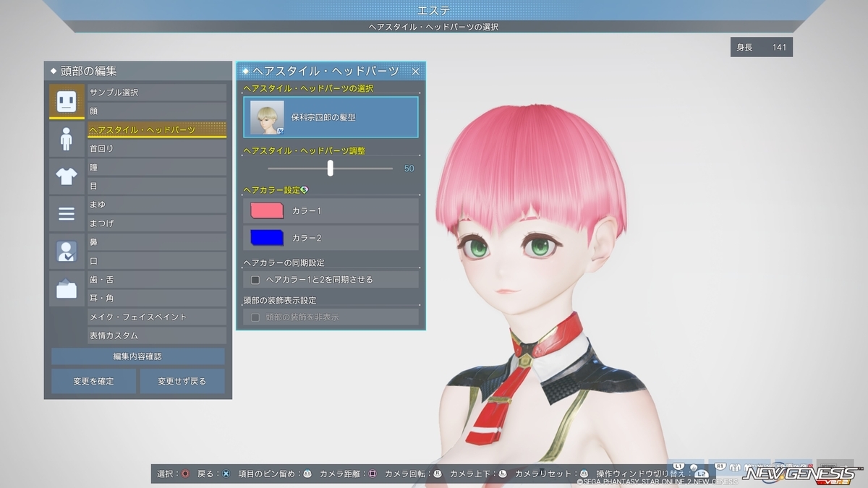868x488 pixels.
Task: Click 変更せず戻る button
Action: coord(182,381)
